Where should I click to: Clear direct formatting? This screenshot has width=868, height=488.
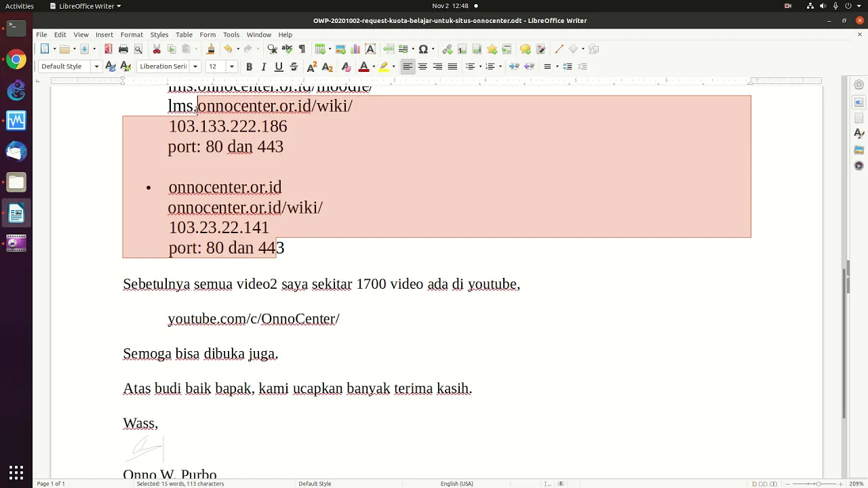346,66
